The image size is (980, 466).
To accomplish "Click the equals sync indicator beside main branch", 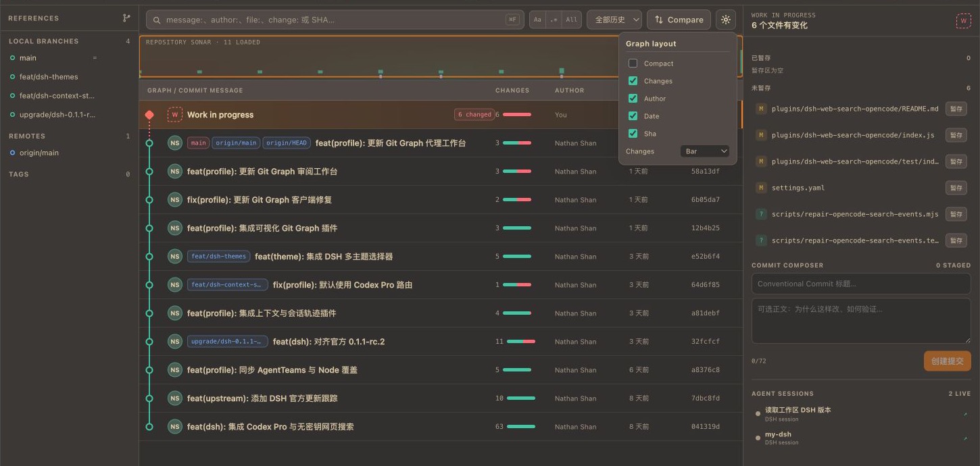I will click(95, 58).
